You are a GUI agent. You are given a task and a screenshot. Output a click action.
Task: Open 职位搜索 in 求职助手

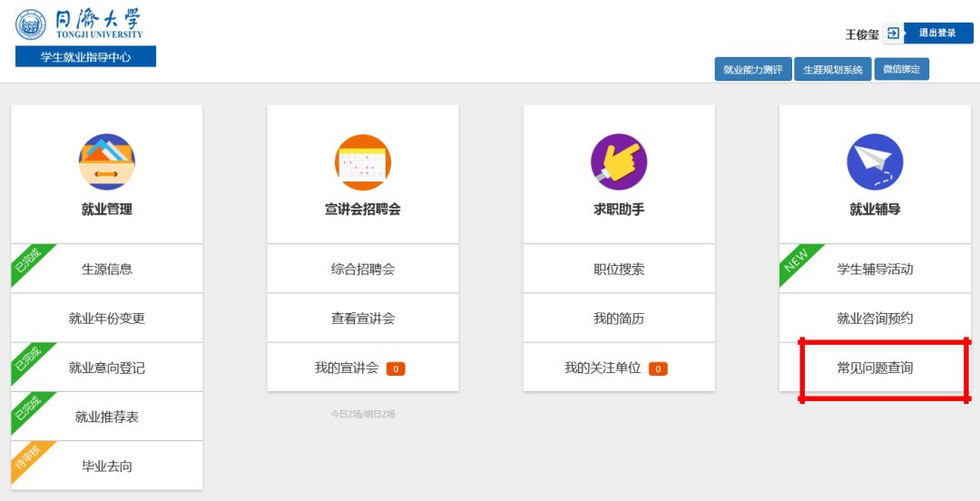coord(619,269)
